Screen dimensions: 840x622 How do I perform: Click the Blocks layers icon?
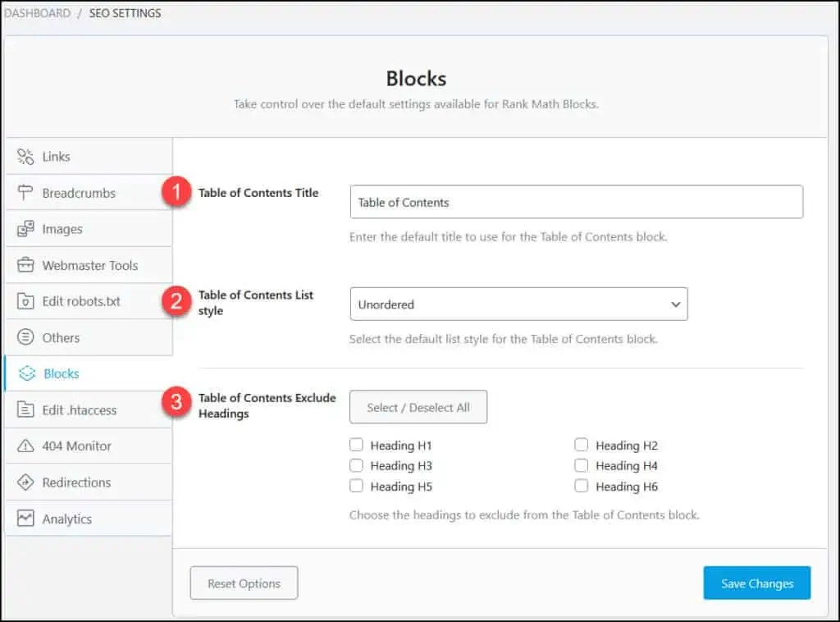pyautogui.click(x=25, y=373)
